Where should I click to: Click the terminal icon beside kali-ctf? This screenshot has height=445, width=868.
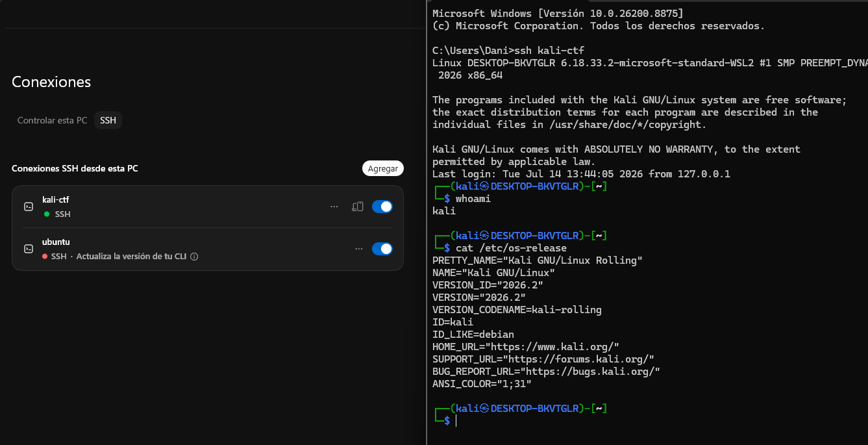[29, 207]
